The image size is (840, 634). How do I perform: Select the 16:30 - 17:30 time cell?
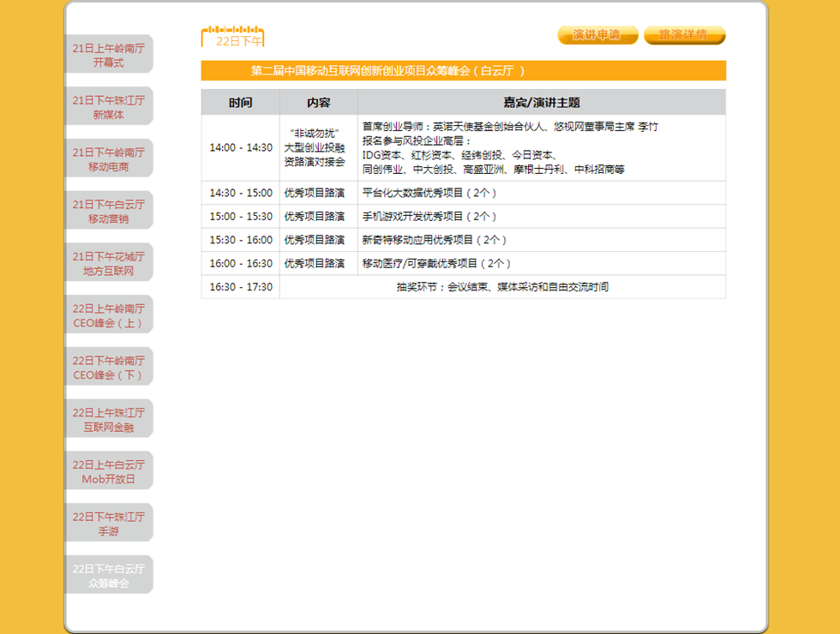pyautogui.click(x=241, y=287)
